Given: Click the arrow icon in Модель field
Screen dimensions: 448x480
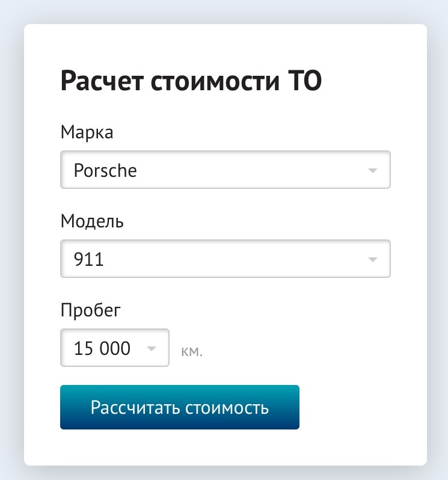Looking at the screenshot, I should 373,260.
